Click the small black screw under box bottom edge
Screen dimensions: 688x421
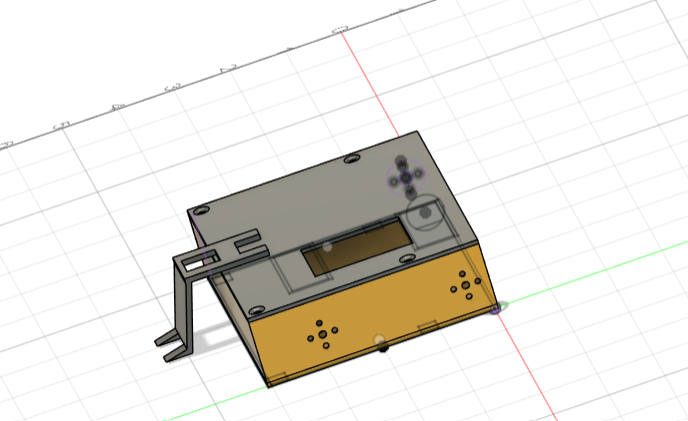pos(384,349)
